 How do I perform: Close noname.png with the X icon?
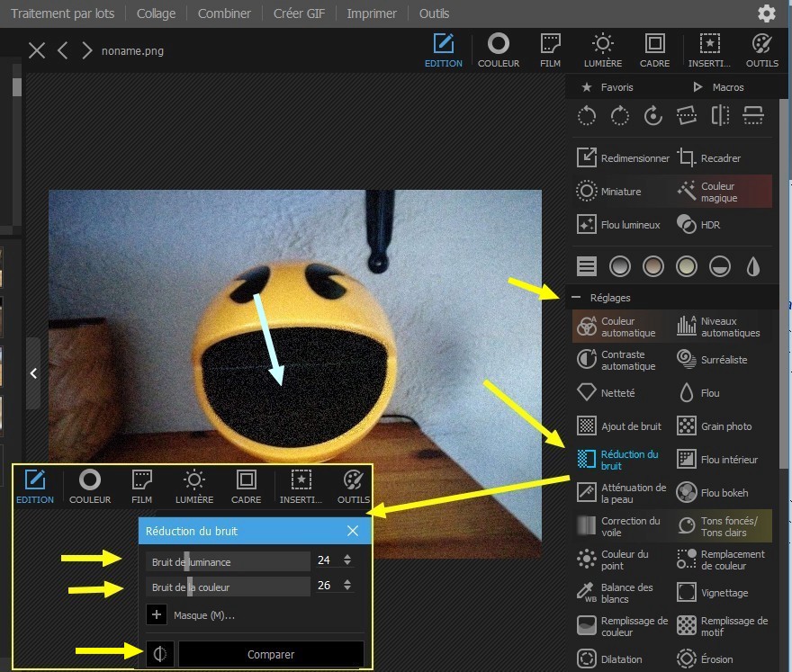pyautogui.click(x=37, y=50)
